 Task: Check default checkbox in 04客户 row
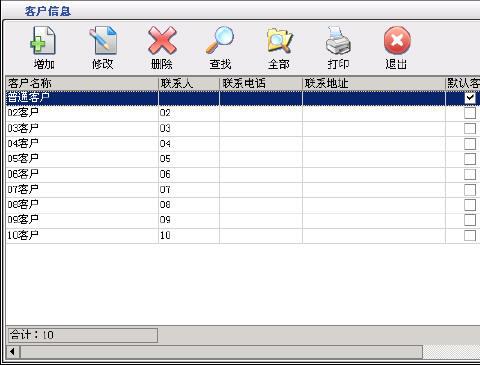[470, 144]
